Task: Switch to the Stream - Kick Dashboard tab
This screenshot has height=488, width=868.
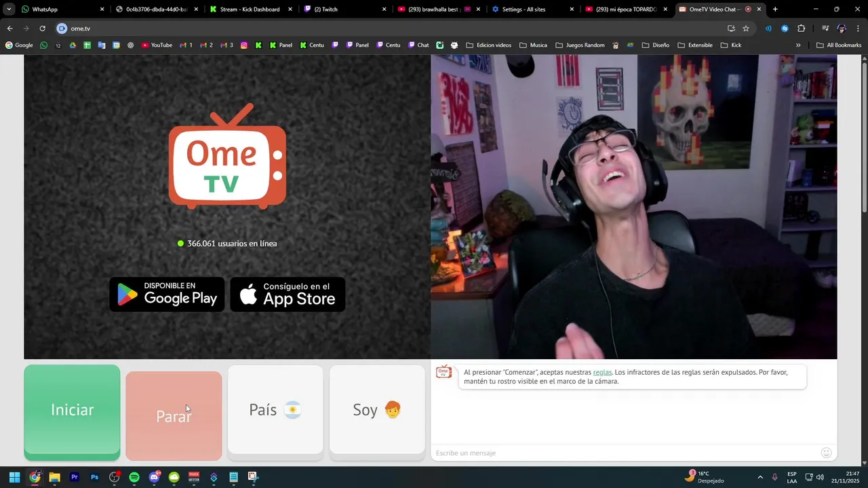Action: coord(251,9)
